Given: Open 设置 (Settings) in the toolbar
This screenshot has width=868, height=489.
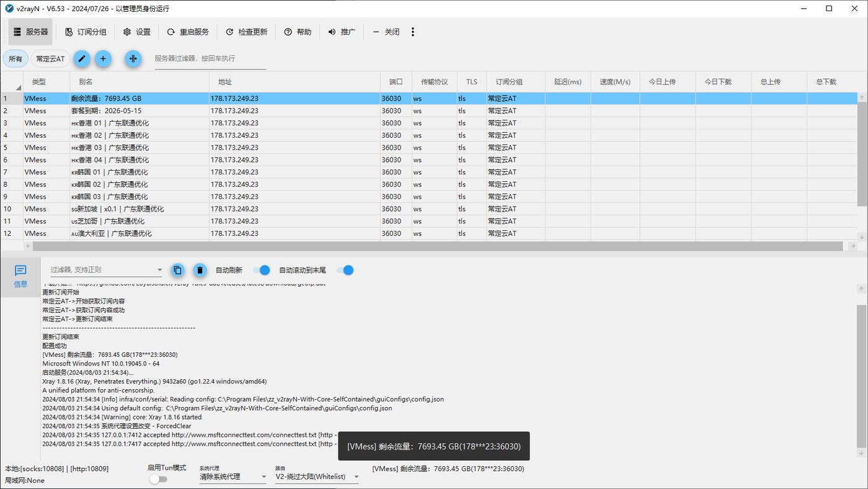Looking at the screenshot, I should click(x=136, y=32).
